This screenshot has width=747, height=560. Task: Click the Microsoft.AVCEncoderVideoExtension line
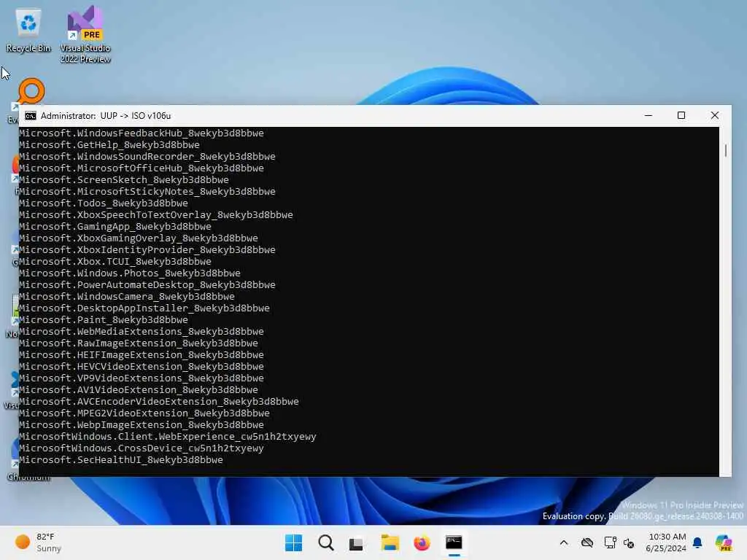click(x=159, y=402)
